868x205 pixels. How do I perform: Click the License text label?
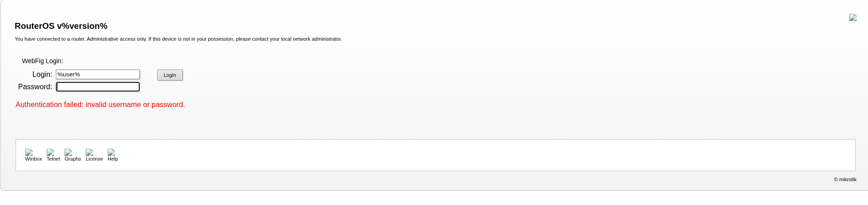coord(94,159)
